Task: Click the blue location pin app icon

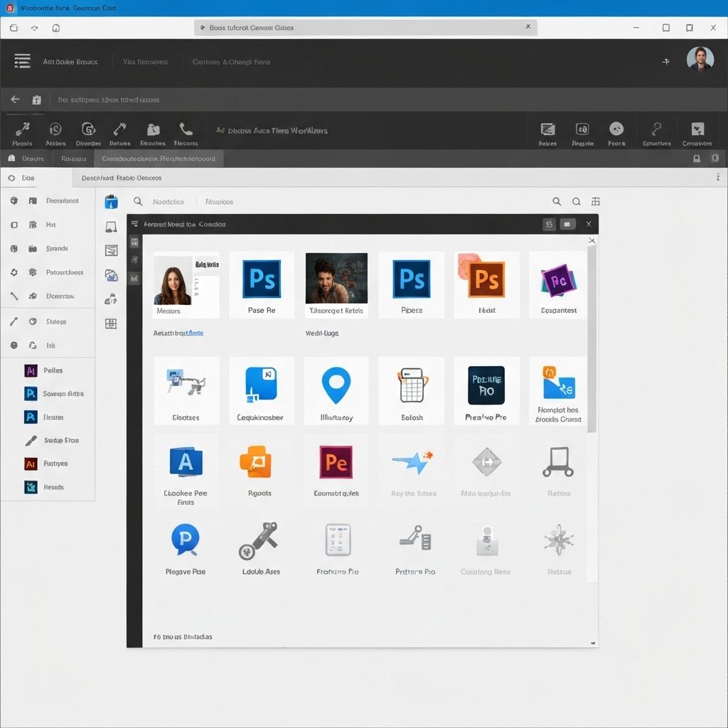Action: 336,384
